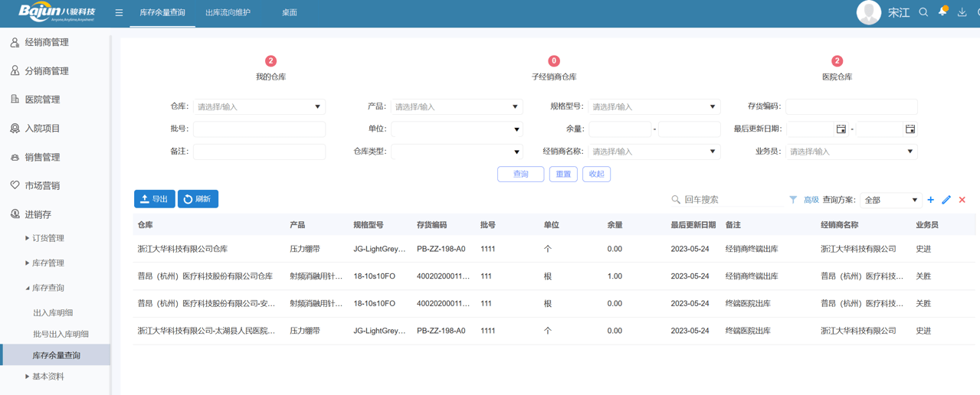Viewport: 980px width, 395px height.
Task: Click the advanced filter funnel icon
Action: (x=793, y=200)
